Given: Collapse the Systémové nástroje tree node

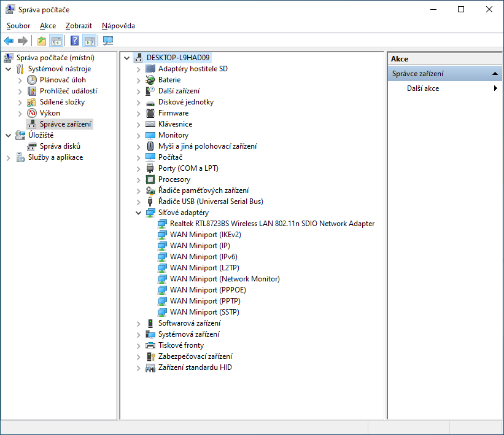Looking at the screenshot, I should click(9, 69).
